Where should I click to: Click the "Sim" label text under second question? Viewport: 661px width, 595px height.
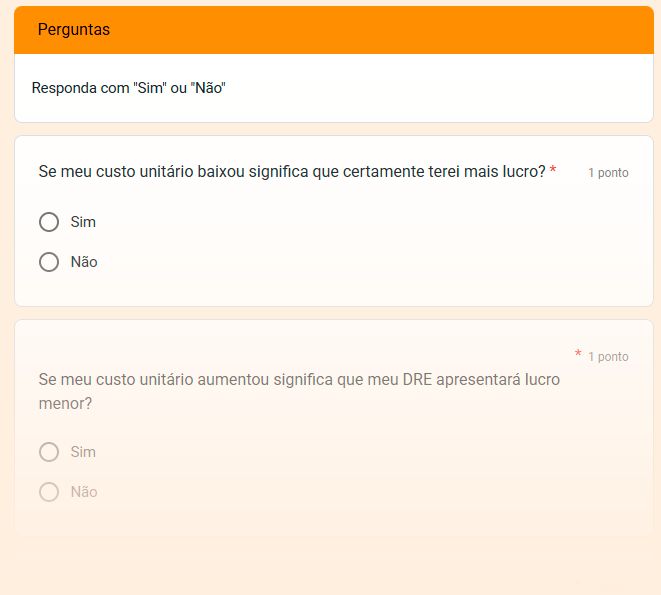[x=83, y=452]
